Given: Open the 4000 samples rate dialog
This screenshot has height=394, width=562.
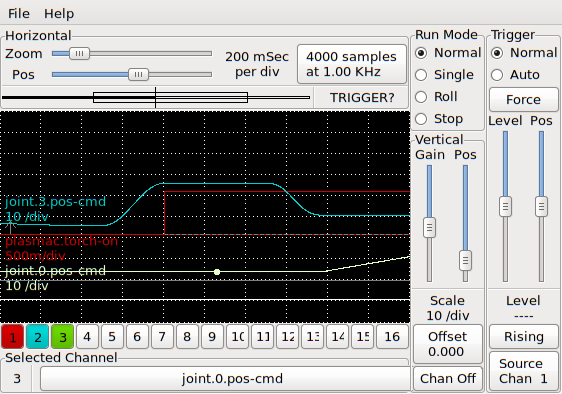Looking at the screenshot, I should tap(352, 64).
